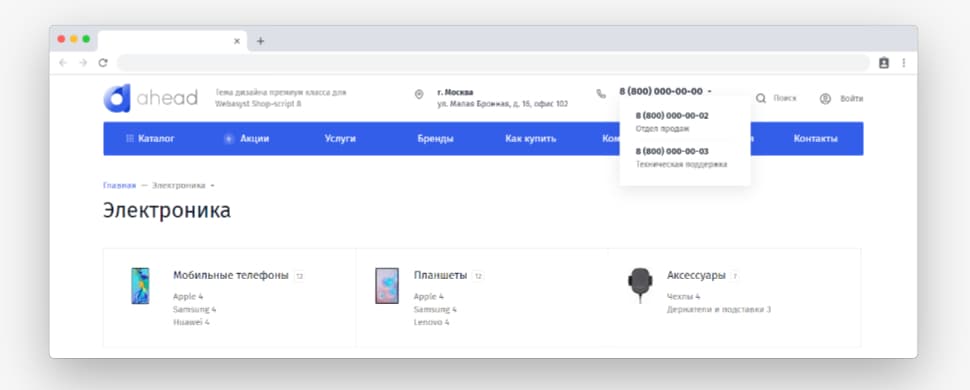This screenshot has width=970, height=390.
Task: Click the accessory holder image
Action: (x=640, y=285)
